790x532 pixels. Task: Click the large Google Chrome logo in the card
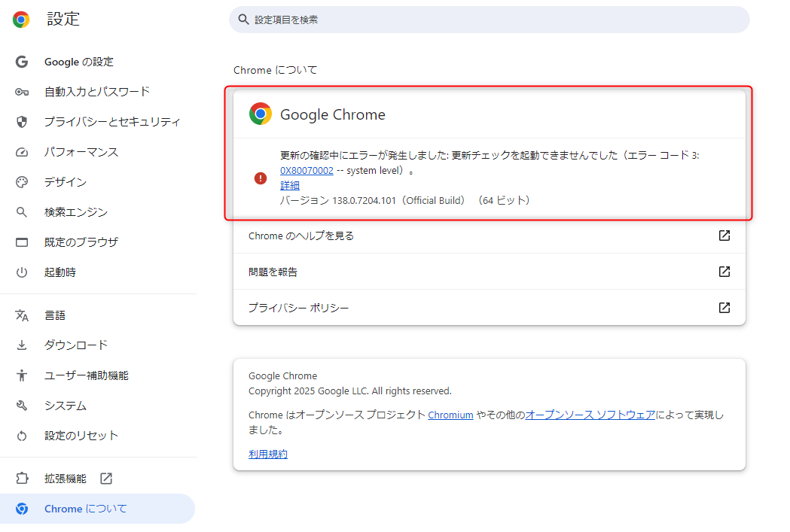coord(261,114)
